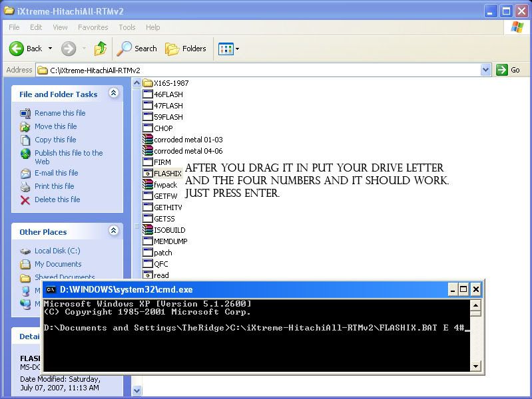Select the MEMDUMP file icon
532x399 pixels.
(x=148, y=241)
